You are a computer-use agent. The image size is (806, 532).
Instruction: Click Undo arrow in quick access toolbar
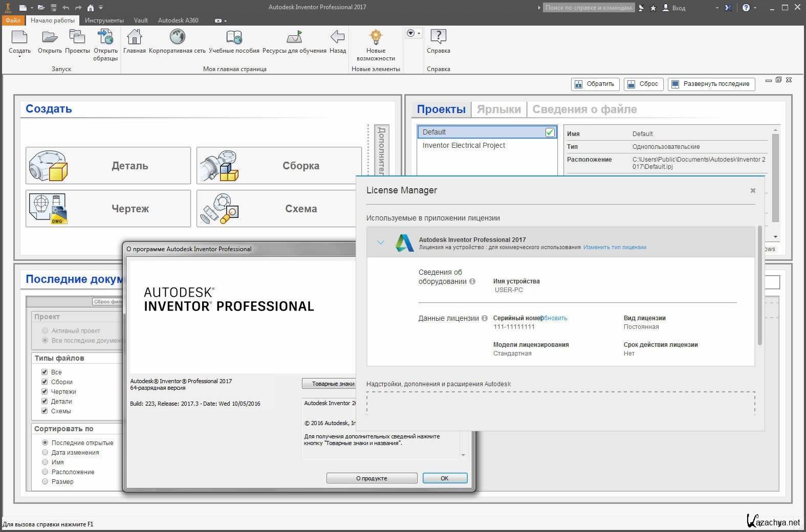(66, 8)
